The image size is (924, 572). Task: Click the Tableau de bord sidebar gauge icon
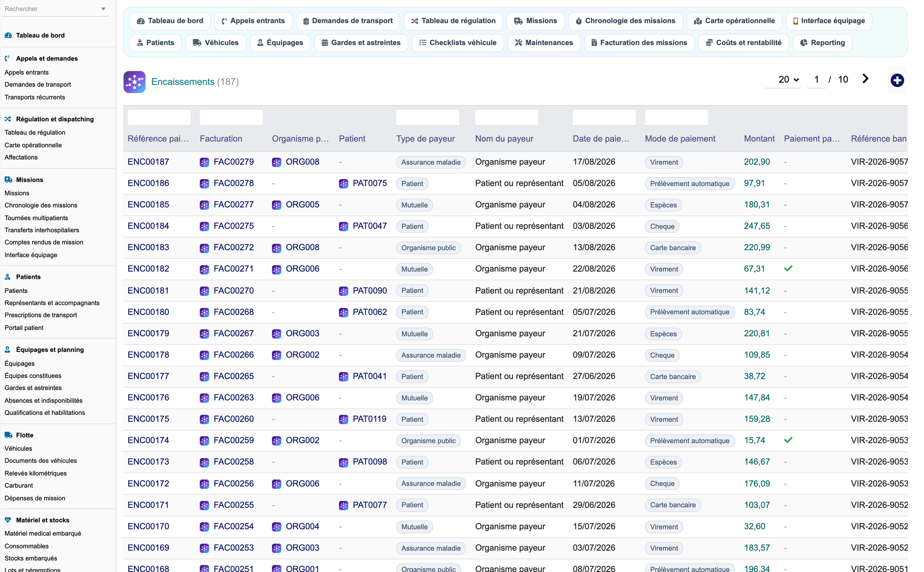8,35
